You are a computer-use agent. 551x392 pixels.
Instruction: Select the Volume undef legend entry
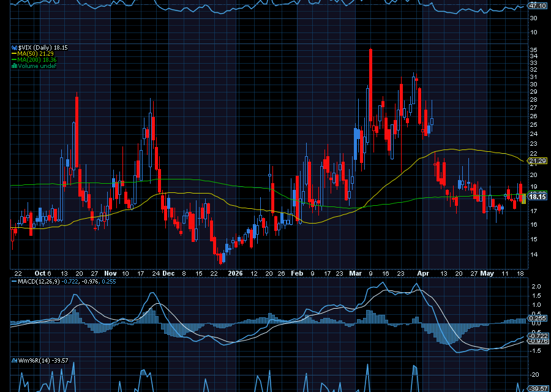click(x=37, y=66)
